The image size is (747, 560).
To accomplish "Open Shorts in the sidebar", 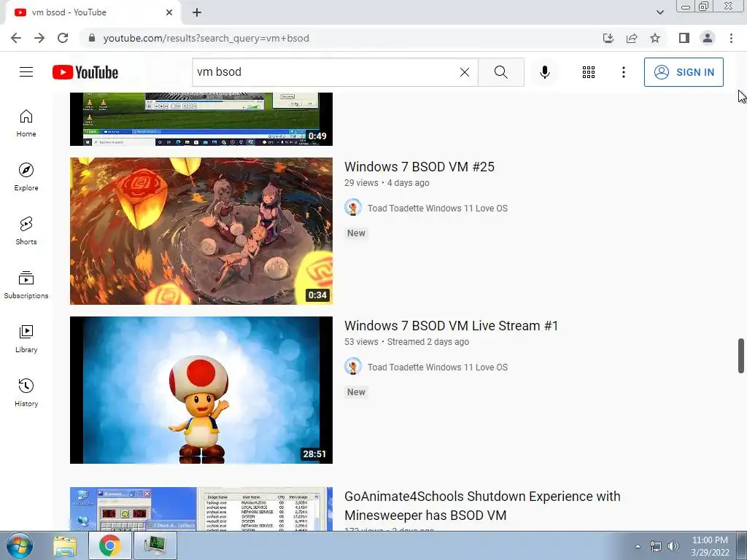I will (x=26, y=231).
